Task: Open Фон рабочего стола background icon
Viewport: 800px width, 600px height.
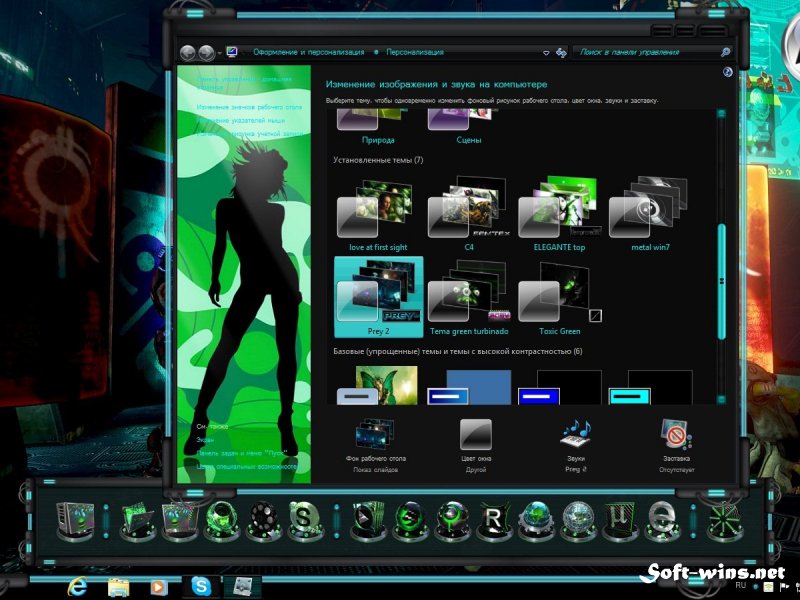Action: point(375,434)
